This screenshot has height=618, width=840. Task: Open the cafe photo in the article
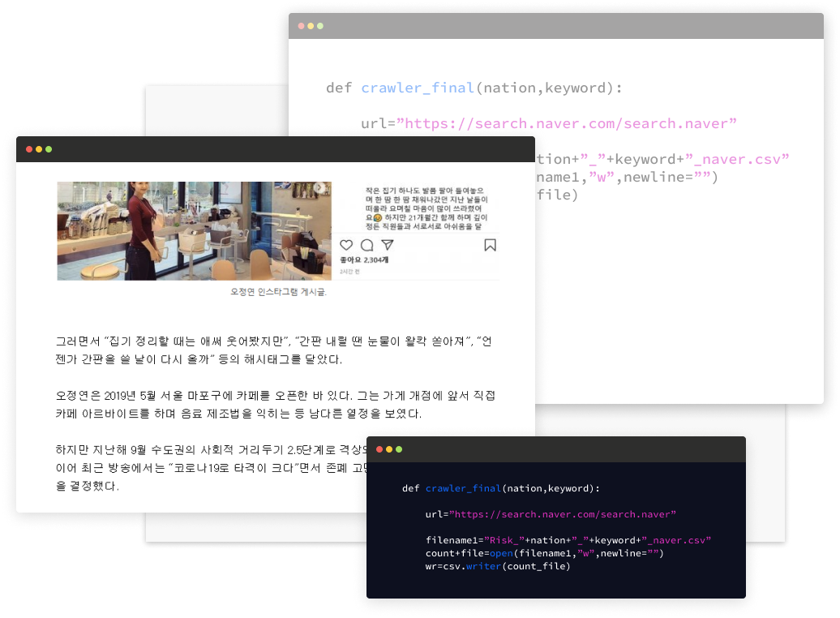pos(195,230)
